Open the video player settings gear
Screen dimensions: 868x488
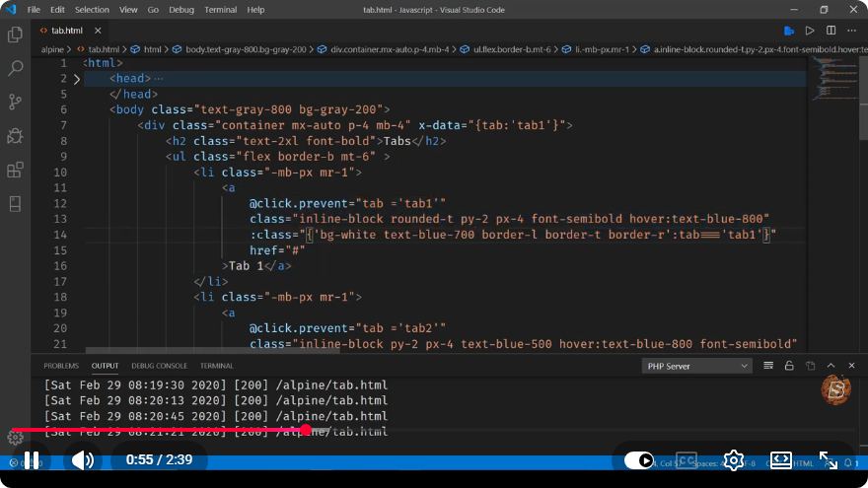point(734,459)
